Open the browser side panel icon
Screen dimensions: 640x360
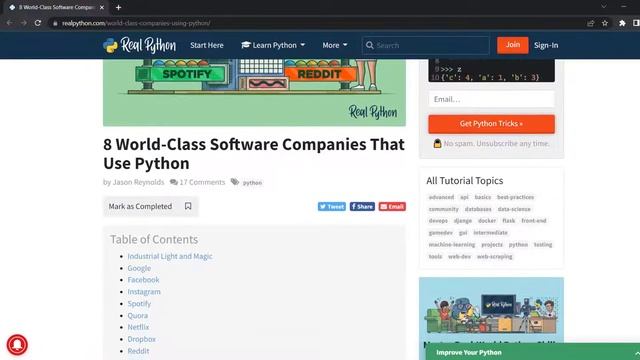pyautogui.click(x=636, y=23)
